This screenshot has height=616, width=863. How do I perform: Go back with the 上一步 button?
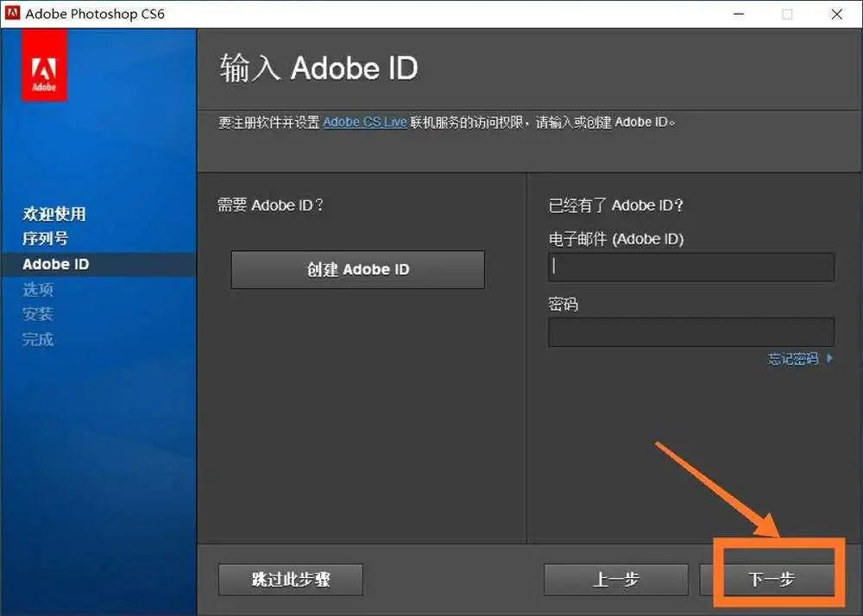pos(616,580)
